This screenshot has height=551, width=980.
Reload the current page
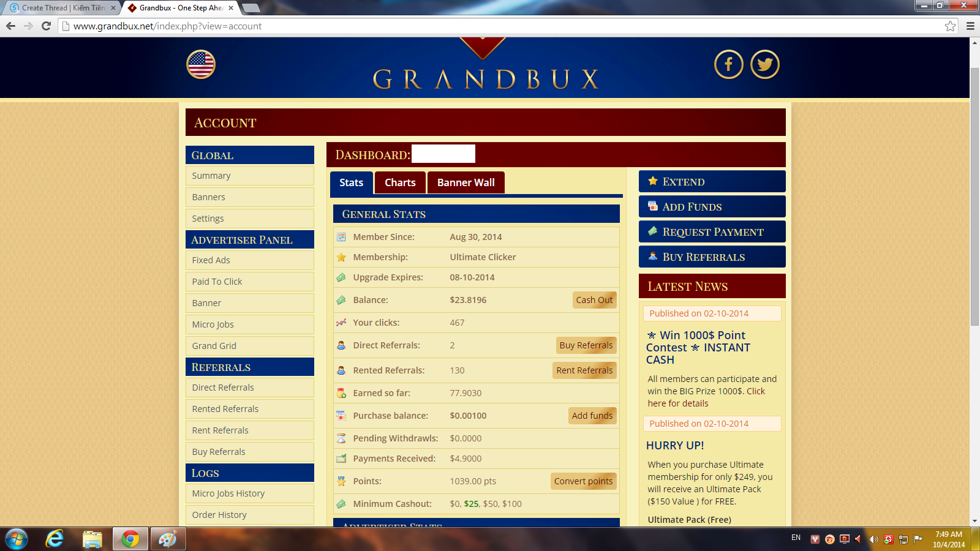tap(46, 26)
